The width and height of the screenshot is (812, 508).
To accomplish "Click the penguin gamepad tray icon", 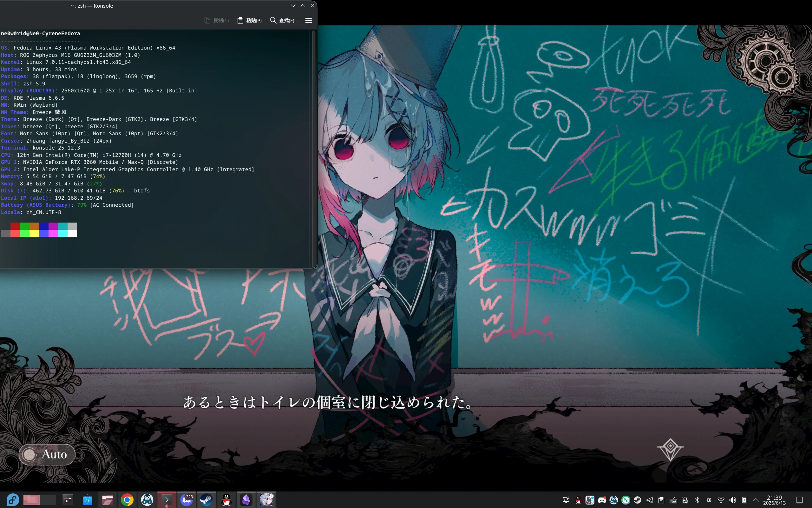I will pos(614,500).
